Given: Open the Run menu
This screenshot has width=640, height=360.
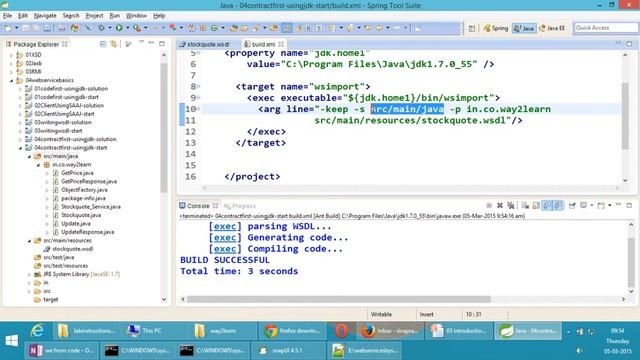Looking at the screenshot, I should point(115,16).
